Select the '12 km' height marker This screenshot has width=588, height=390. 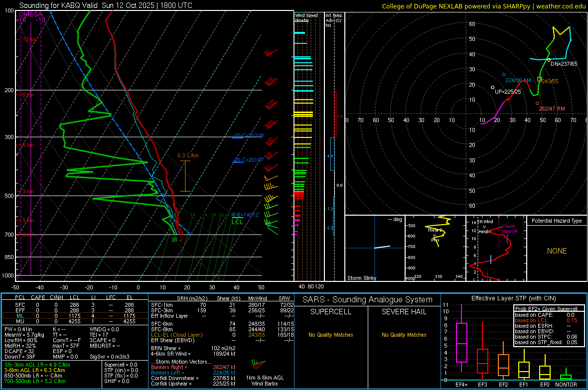(29, 39)
